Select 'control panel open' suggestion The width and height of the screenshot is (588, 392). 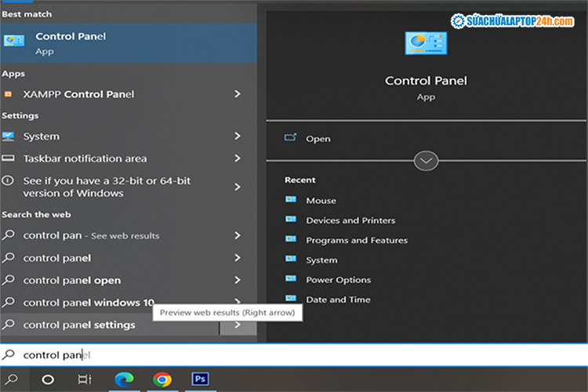pos(72,281)
